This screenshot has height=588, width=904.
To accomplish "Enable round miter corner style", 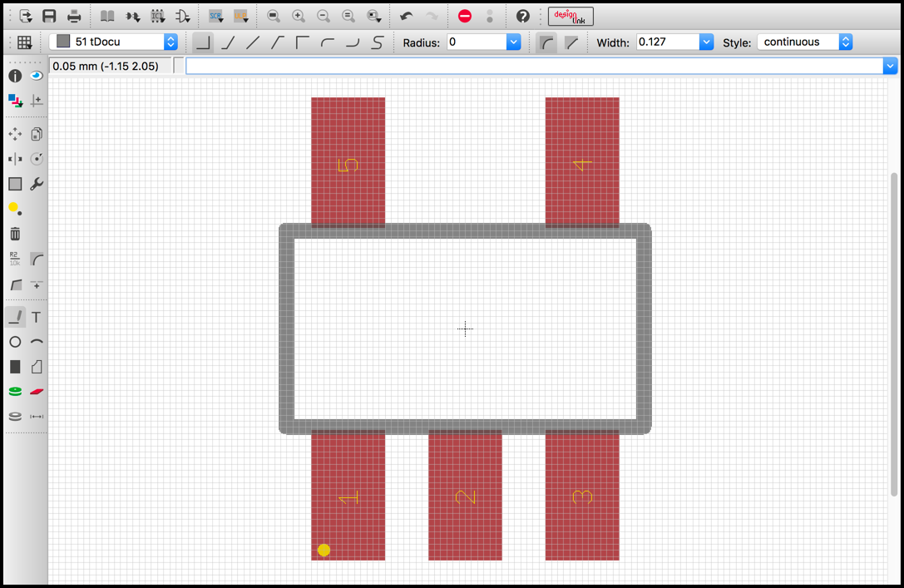I will (x=546, y=42).
